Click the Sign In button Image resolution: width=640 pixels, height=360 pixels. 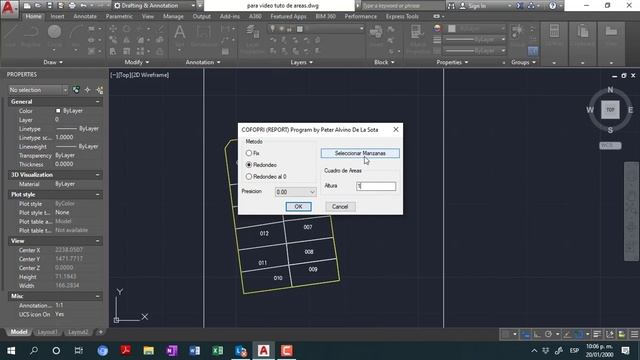click(473, 6)
